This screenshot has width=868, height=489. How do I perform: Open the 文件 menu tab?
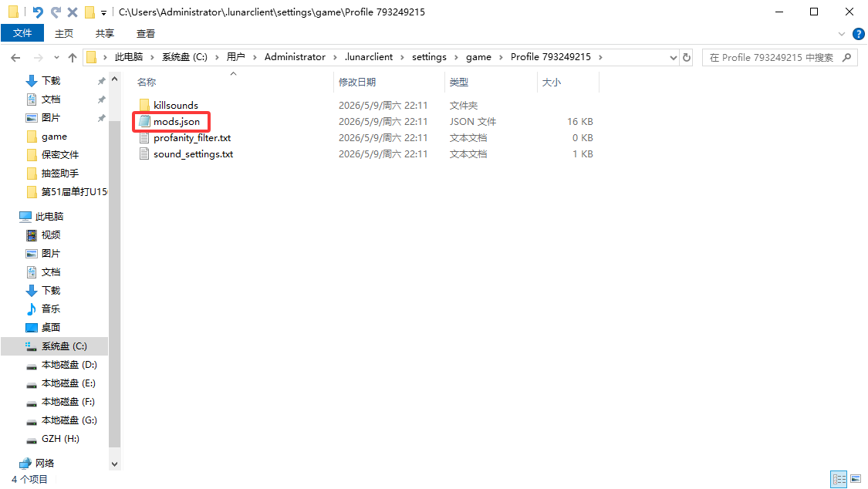pos(22,33)
